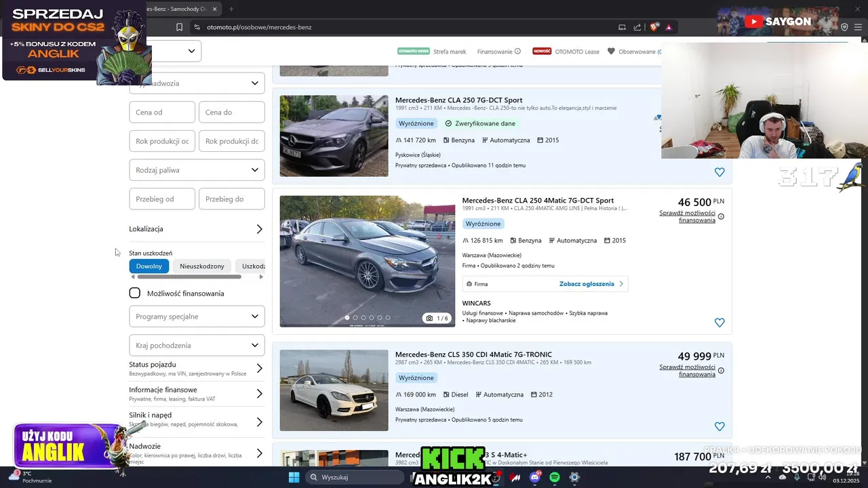Expand the Nadwozie filter section
868x488 pixels.
197,453
